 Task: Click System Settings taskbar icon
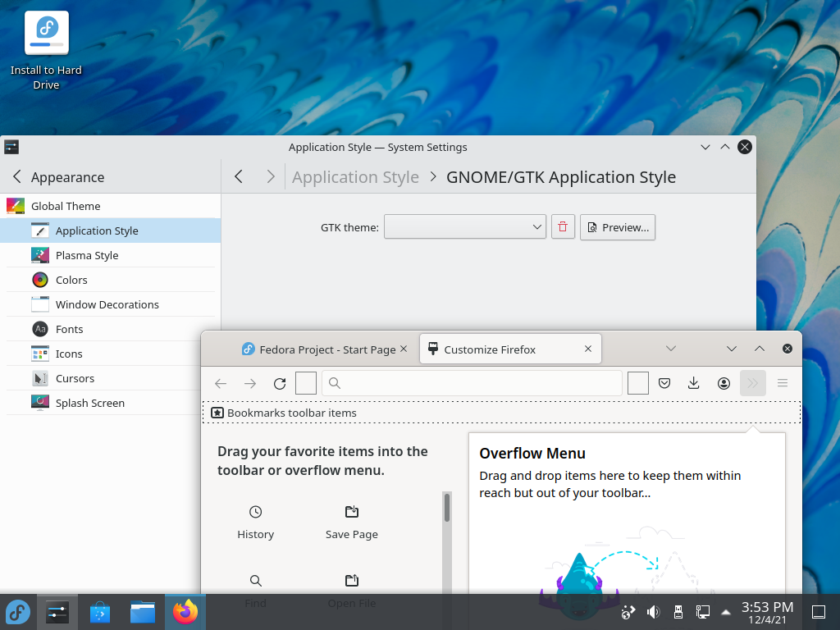coord(57,612)
